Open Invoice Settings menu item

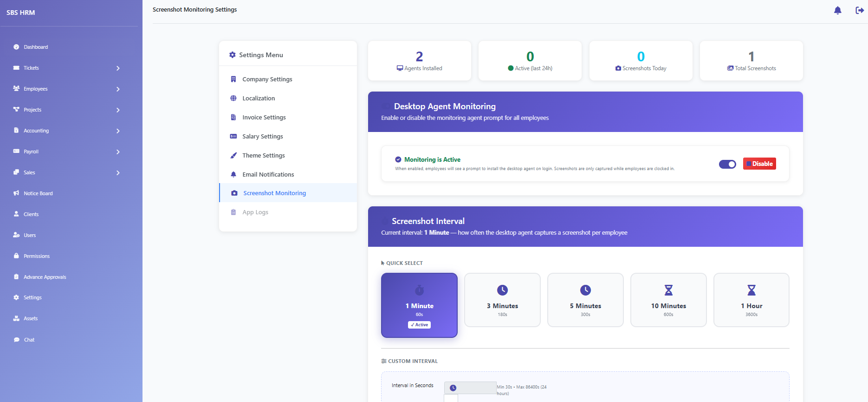(x=288, y=117)
